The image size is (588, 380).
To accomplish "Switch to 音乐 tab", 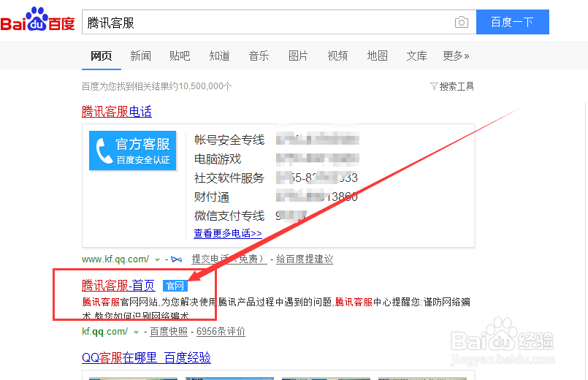I will (259, 56).
